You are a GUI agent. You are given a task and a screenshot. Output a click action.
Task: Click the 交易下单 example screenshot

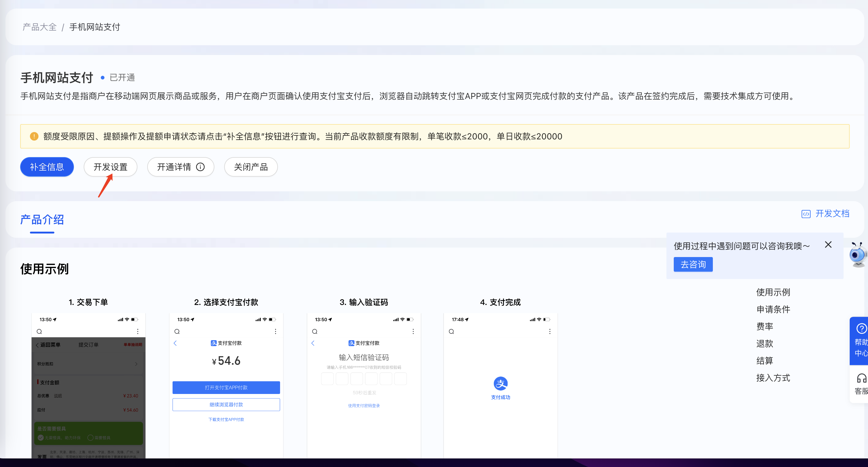pyautogui.click(x=88, y=386)
